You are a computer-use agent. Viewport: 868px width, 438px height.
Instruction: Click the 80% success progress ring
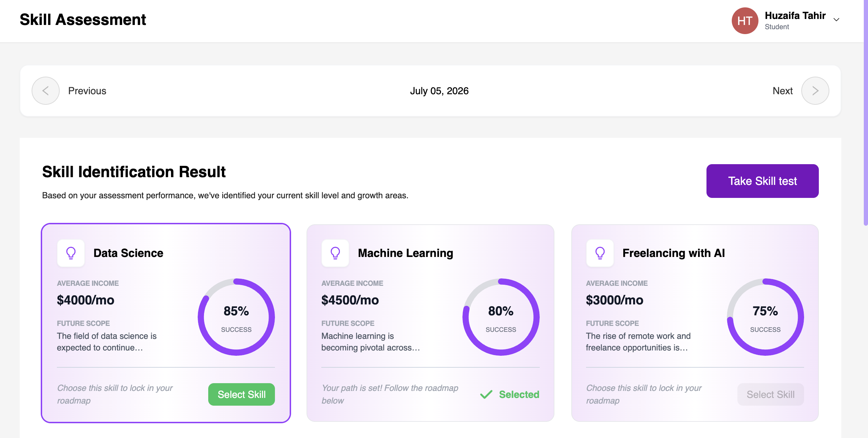[x=501, y=317]
